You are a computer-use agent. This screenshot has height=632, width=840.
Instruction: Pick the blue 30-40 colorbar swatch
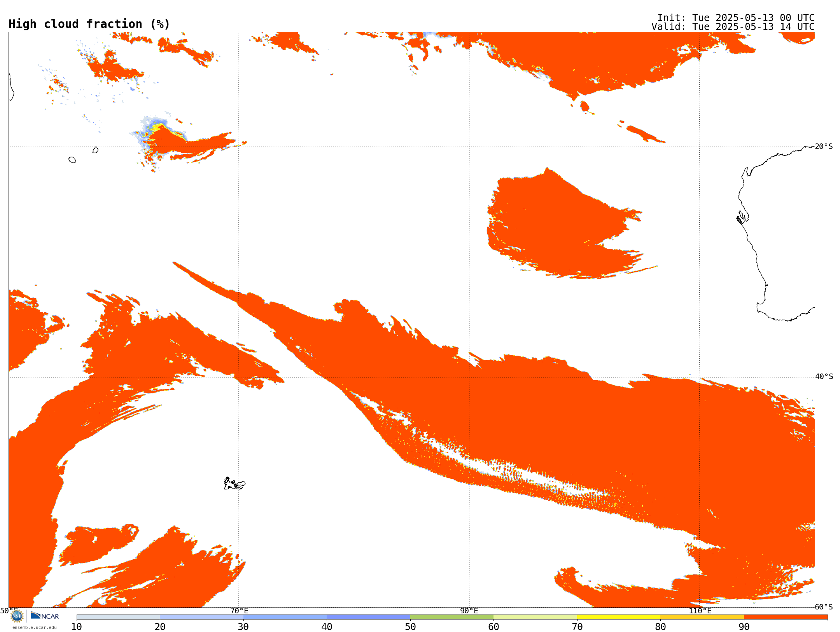coord(285,617)
